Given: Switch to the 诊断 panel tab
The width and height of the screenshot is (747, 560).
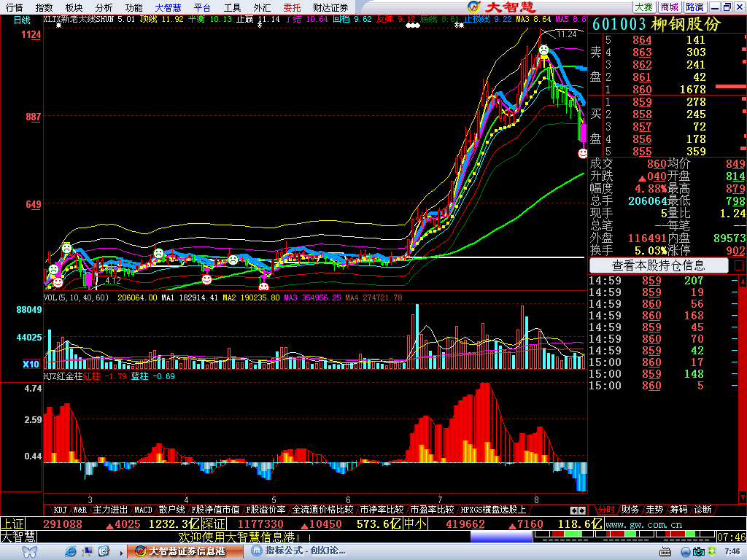Looking at the screenshot, I should pos(703,510).
